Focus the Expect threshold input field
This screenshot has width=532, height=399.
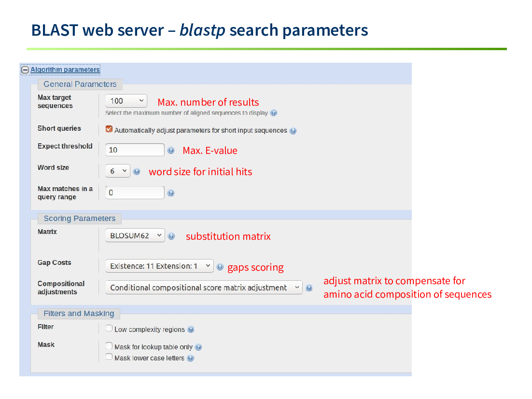(x=135, y=150)
